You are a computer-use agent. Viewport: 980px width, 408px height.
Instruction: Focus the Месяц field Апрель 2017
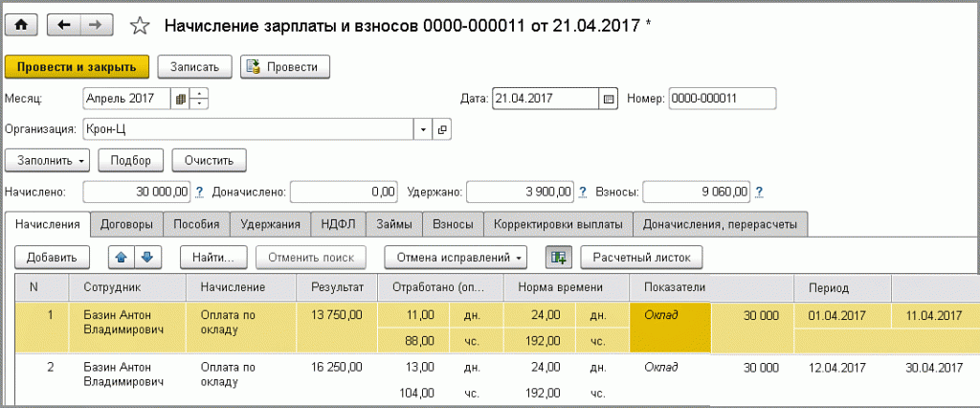click(x=127, y=99)
